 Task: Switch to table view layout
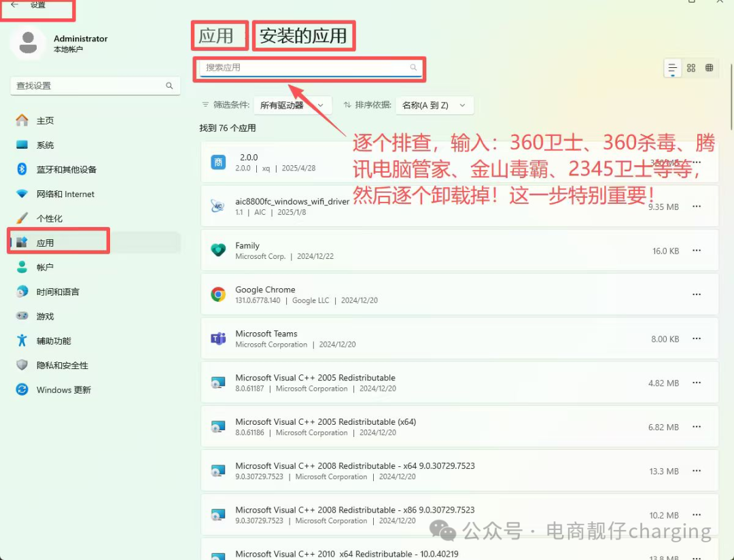(x=709, y=68)
